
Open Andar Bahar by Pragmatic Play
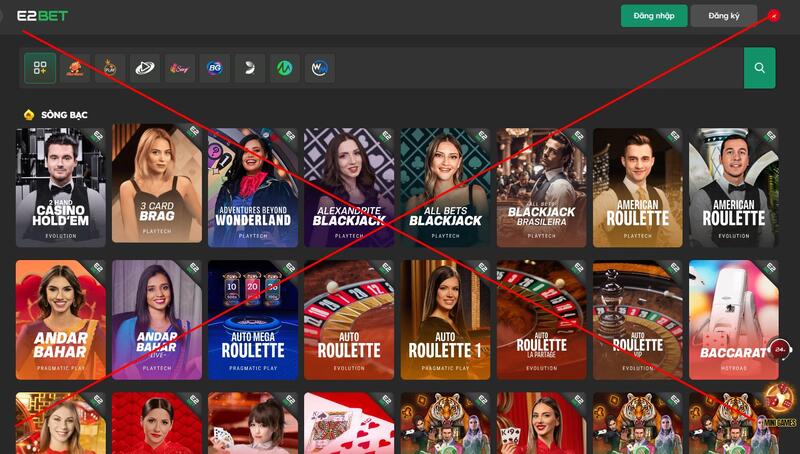[61, 320]
